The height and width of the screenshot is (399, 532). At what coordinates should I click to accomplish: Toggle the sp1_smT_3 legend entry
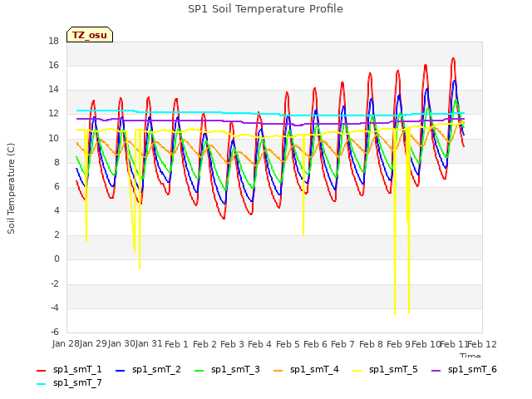pos(227,369)
